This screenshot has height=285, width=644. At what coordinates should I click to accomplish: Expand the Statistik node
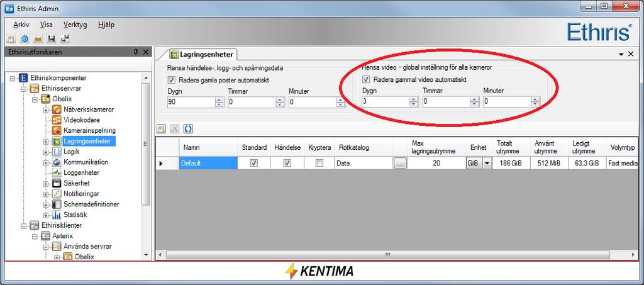point(45,215)
